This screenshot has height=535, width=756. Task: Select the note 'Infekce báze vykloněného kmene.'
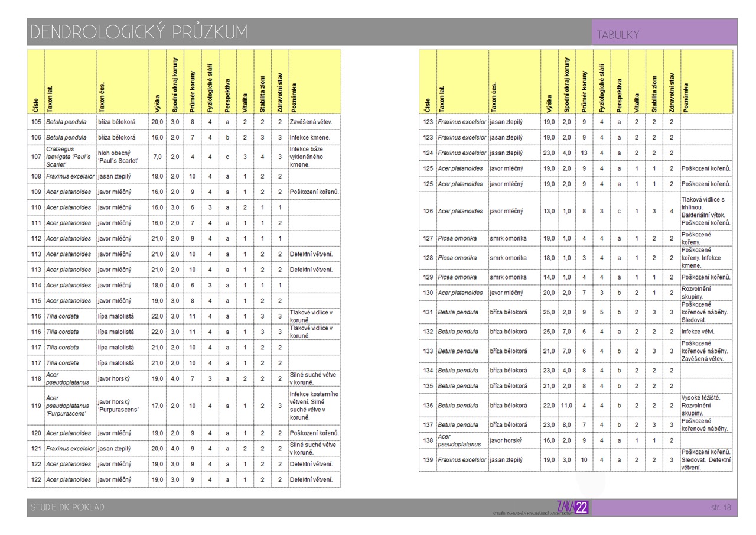(x=308, y=157)
